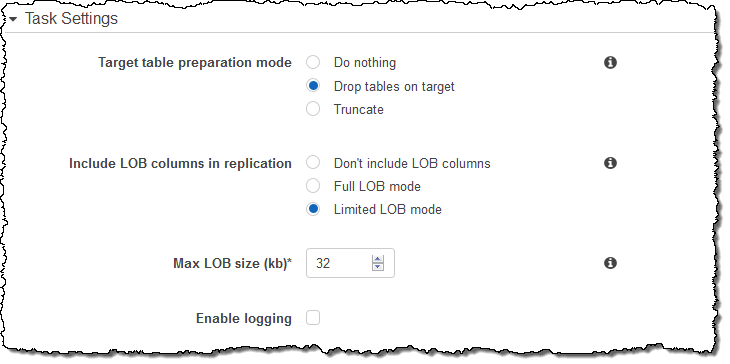Image resolution: width=730 pixels, height=364 pixels.
Task: Increase Max LOB size with up arrow
Action: click(378, 260)
